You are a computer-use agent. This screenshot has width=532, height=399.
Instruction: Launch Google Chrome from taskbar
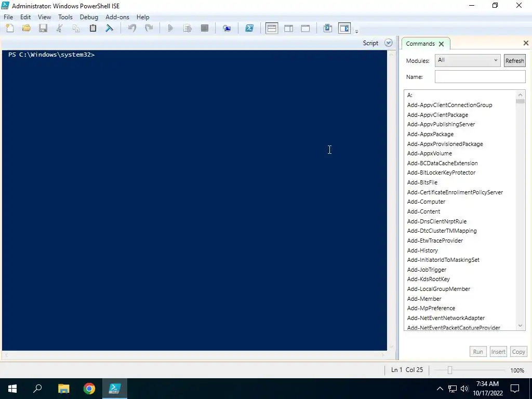[89, 389]
